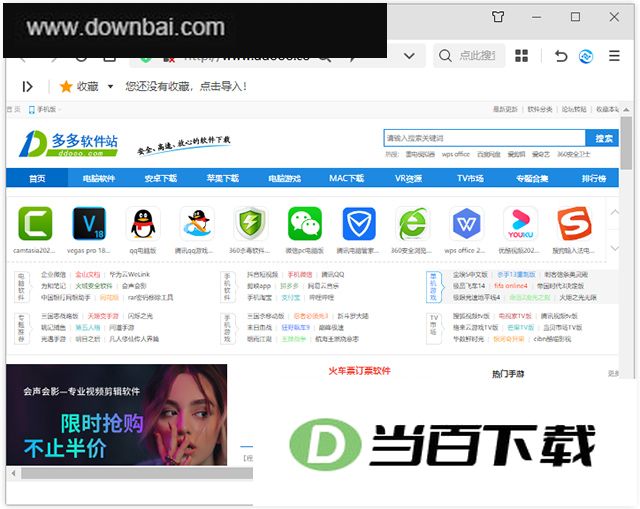This screenshot has height=509, width=640.
Task: Click the 手机软件 category label box
Action: pyautogui.click(x=228, y=286)
